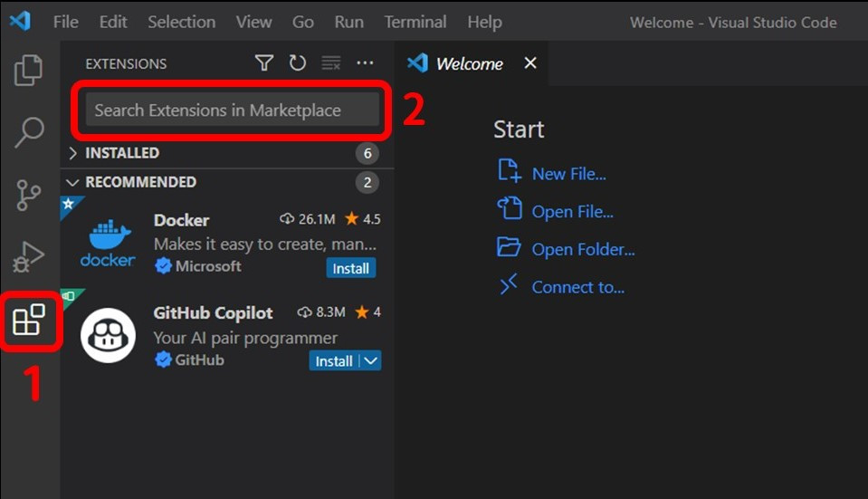Click the Start heading
The image size is (868, 499).
519,130
